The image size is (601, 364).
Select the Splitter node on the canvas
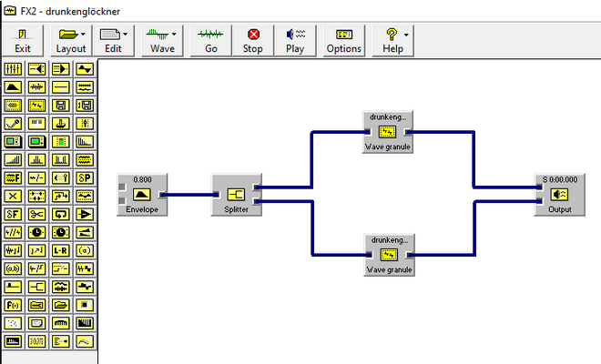click(237, 195)
